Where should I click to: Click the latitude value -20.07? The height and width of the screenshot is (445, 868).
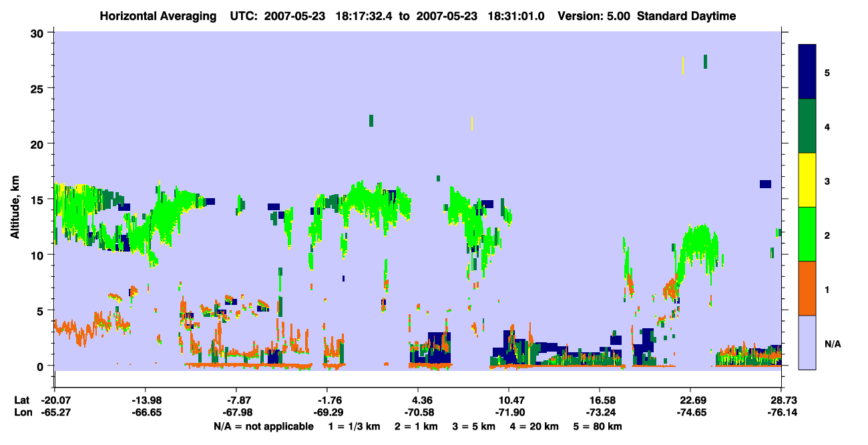pos(55,400)
